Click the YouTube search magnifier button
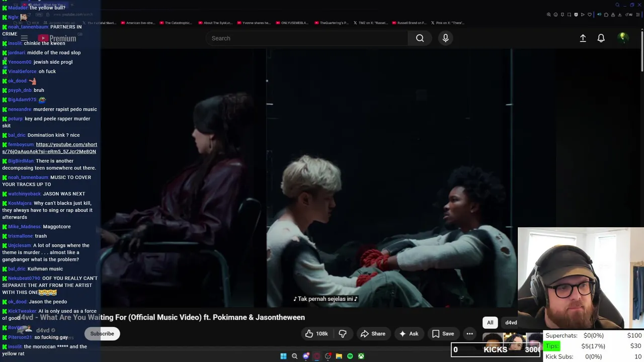The width and height of the screenshot is (644, 362). tap(420, 38)
